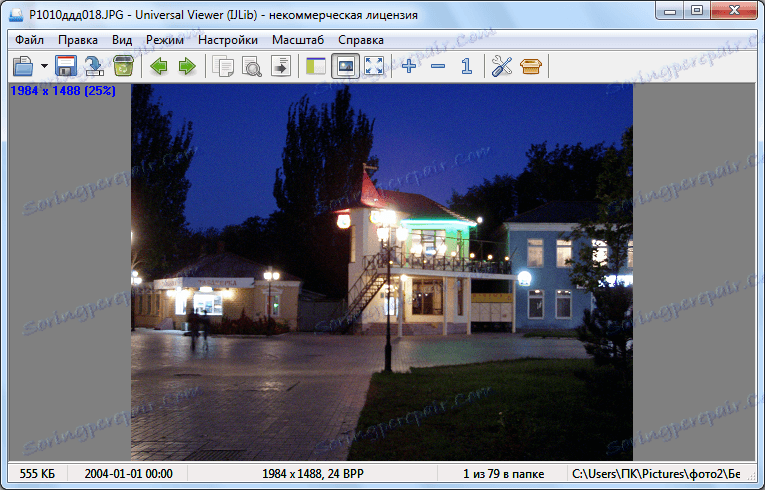Close the Universal Viewer window
Image resolution: width=765 pixels, height=490 pixels.
tap(734, 11)
